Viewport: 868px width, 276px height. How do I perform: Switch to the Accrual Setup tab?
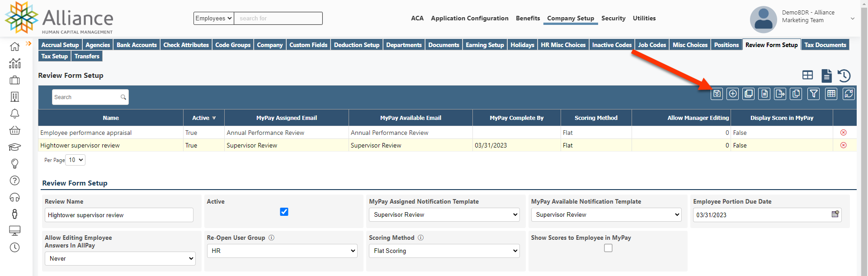click(x=60, y=45)
